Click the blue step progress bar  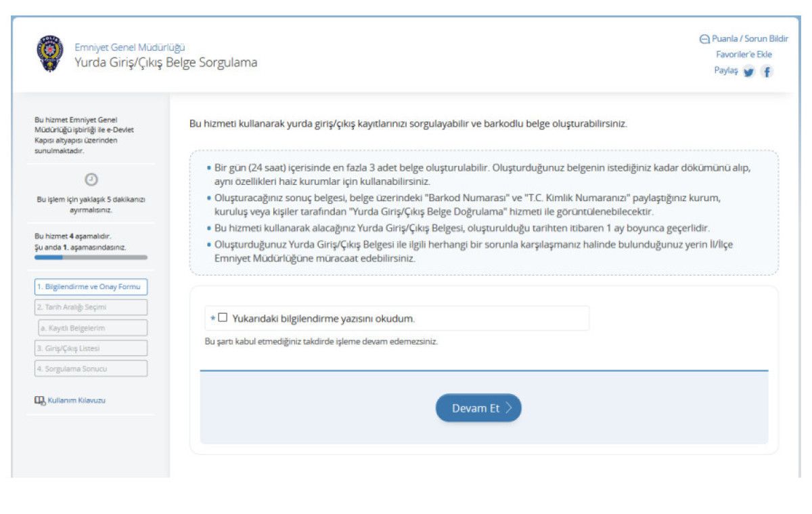pos(91,257)
